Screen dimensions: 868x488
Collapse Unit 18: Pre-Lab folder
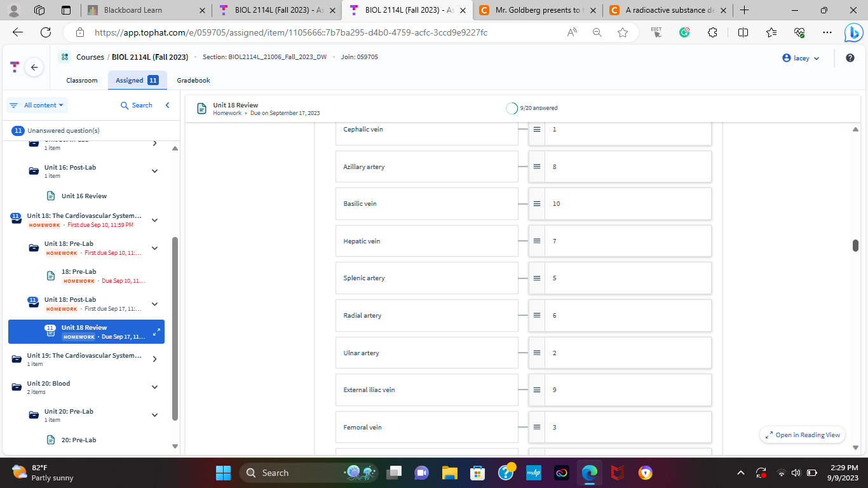(x=154, y=248)
